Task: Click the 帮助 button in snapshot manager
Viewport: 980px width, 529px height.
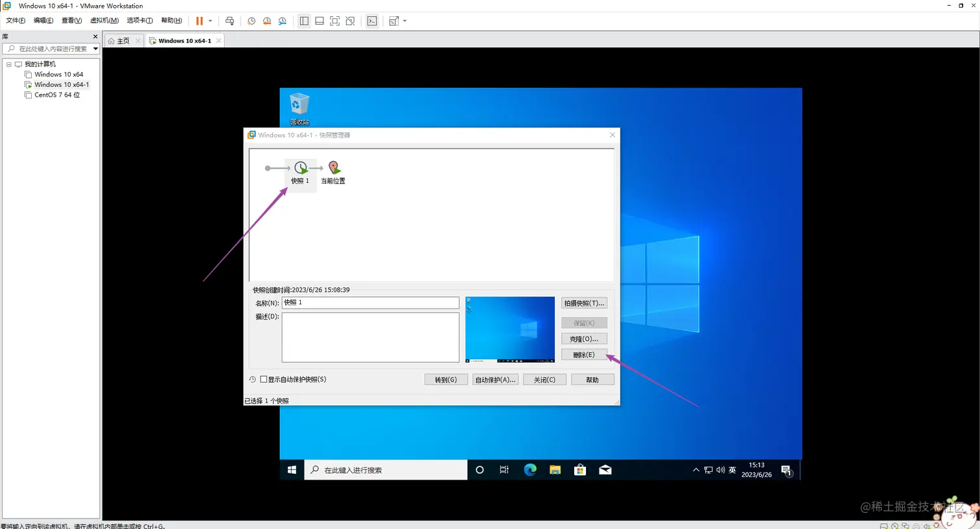Action: coord(592,380)
